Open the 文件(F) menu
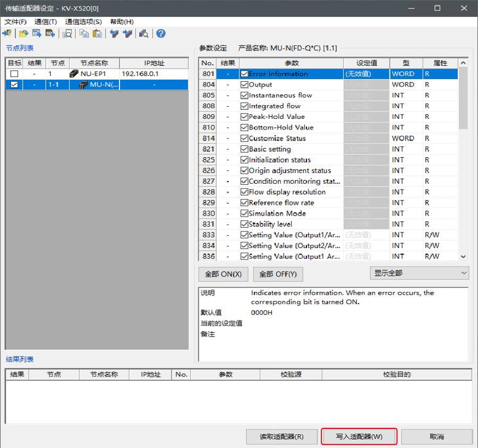This screenshot has height=448, width=478. coord(15,22)
